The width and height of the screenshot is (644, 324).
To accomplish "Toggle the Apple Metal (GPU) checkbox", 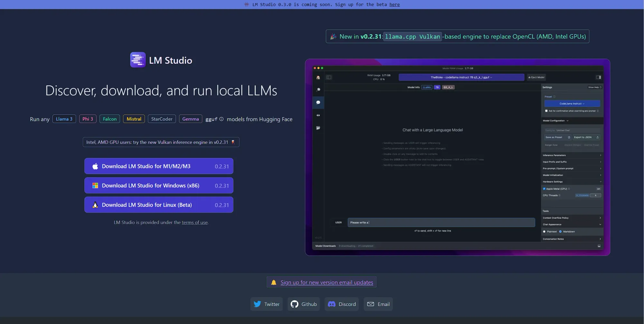I will [544, 189].
